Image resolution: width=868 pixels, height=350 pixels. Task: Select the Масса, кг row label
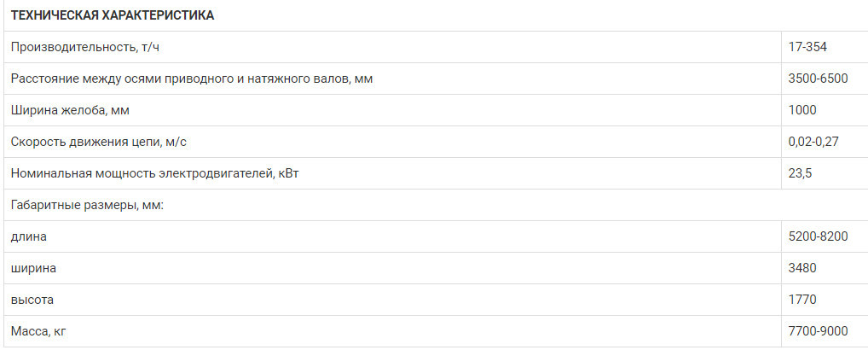[x=38, y=331]
